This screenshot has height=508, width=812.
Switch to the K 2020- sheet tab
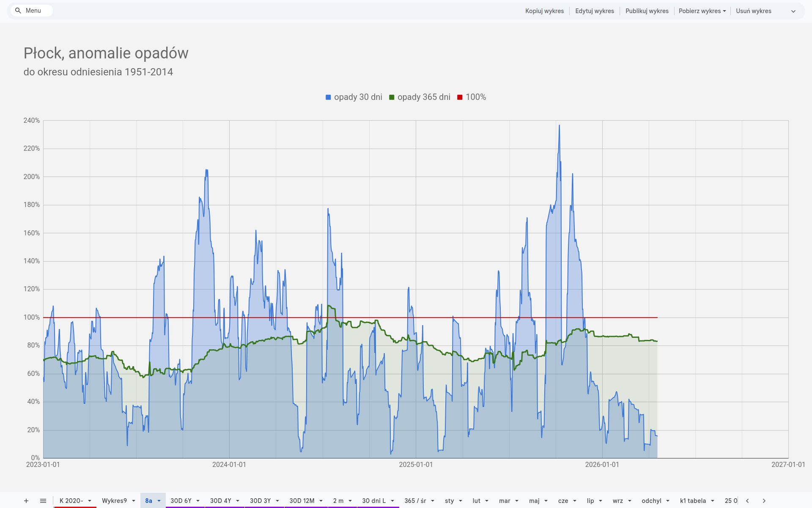coord(71,501)
